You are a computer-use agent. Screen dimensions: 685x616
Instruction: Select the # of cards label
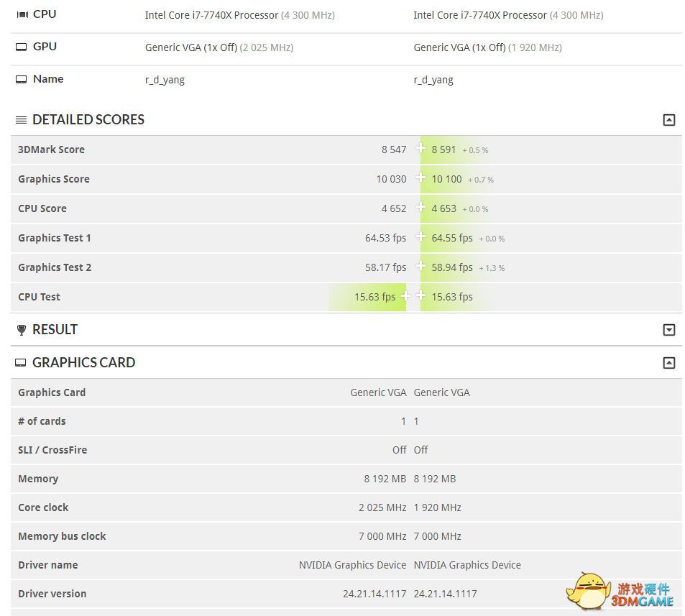[42, 421]
